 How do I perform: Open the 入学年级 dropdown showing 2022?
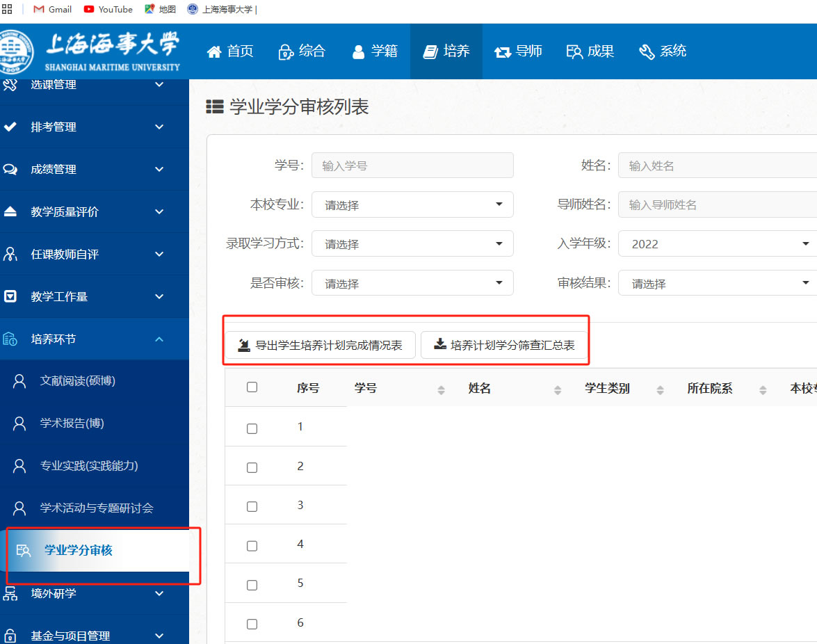[718, 243]
